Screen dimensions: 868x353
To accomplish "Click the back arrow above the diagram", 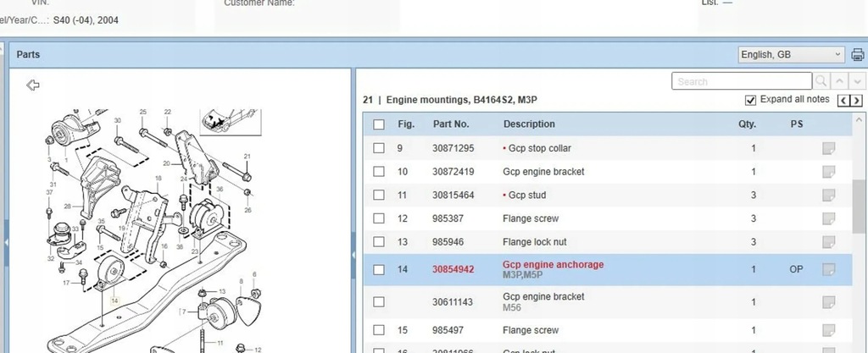I will tap(33, 85).
